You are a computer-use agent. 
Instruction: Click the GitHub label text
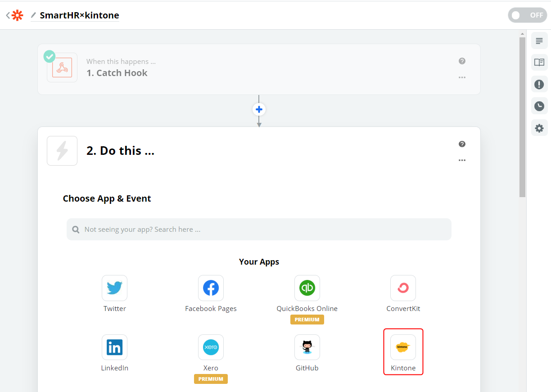pyautogui.click(x=307, y=368)
